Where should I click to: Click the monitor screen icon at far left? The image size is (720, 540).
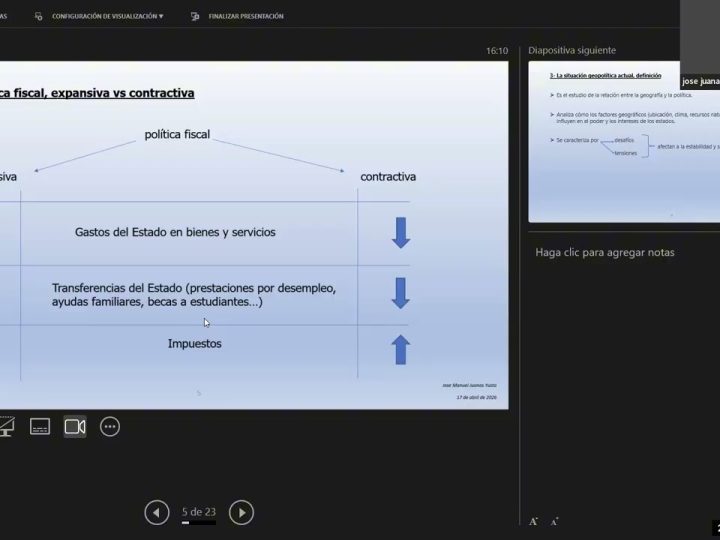[7, 427]
